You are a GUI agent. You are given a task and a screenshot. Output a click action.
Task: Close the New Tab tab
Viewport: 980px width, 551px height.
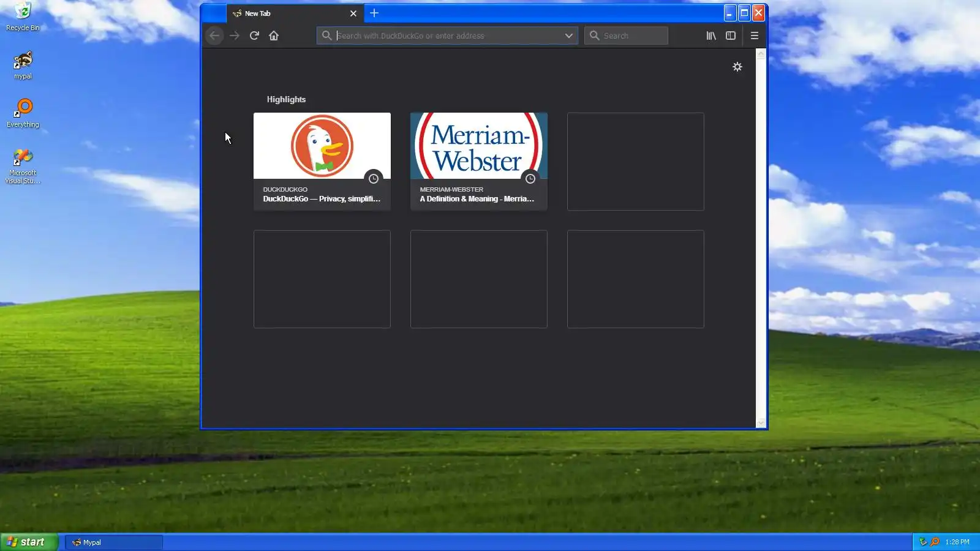tap(353, 13)
